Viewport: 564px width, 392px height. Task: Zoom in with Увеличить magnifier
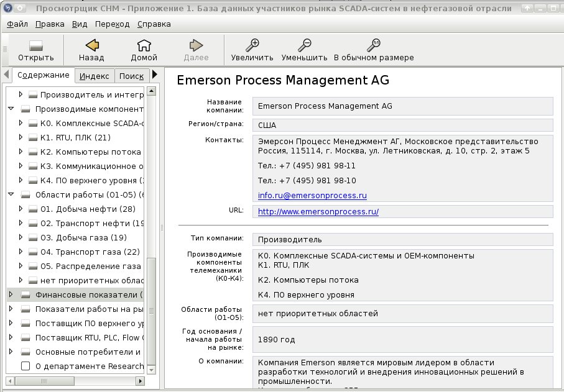coord(252,45)
